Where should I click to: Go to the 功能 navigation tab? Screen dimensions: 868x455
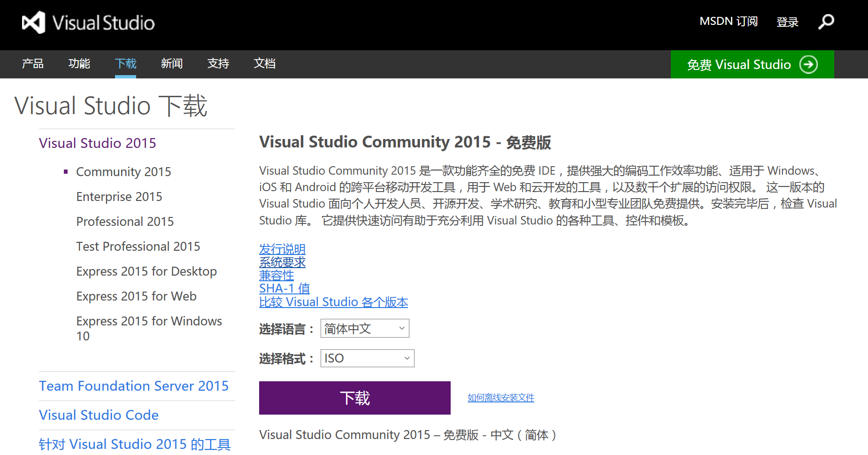(x=79, y=63)
